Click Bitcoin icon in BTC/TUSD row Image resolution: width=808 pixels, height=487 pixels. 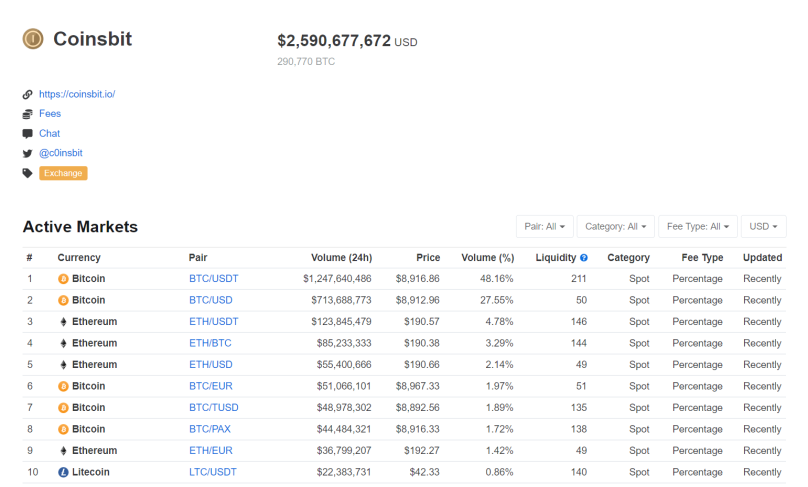pos(63,408)
